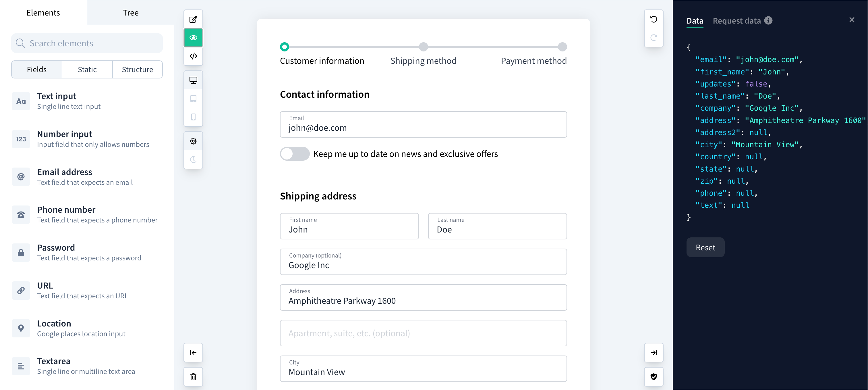Collapse the data panel with the arrow icon
Screen dimensions: 868x390
654,353
